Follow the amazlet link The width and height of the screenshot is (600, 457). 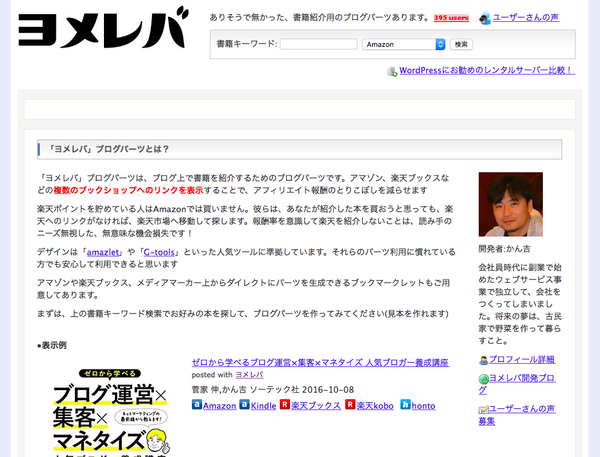[x=103, y=252]
